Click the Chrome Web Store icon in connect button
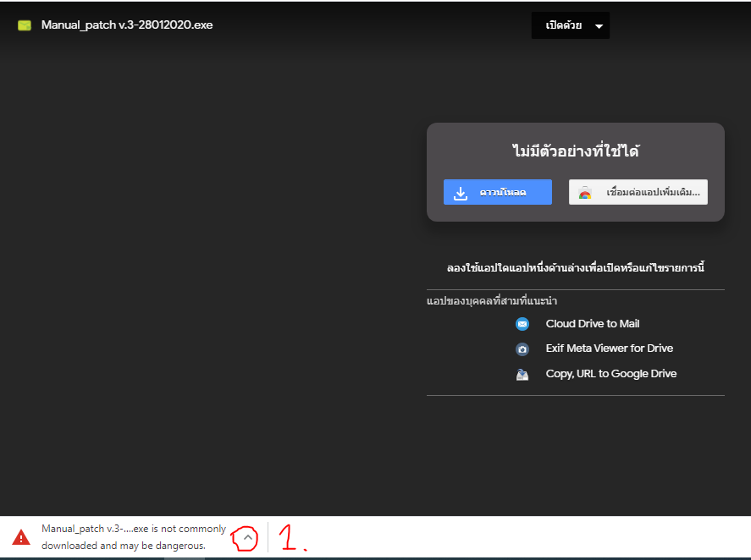 [x=585, y=193]
